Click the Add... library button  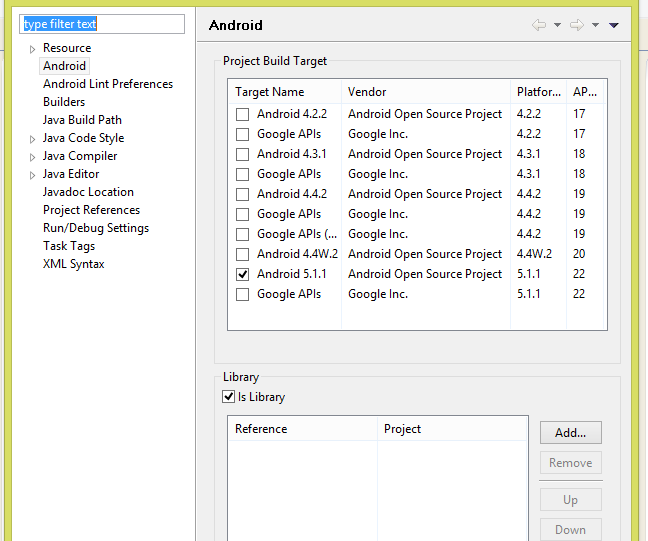570,433
